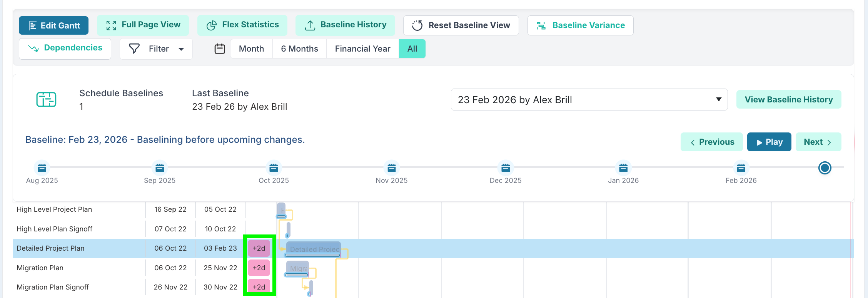
Task: Play the baseline timeline
Action: [769, 142]
